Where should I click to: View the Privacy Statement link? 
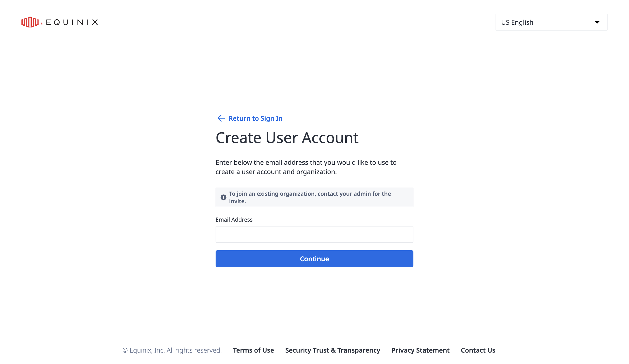tap(420, 350)
